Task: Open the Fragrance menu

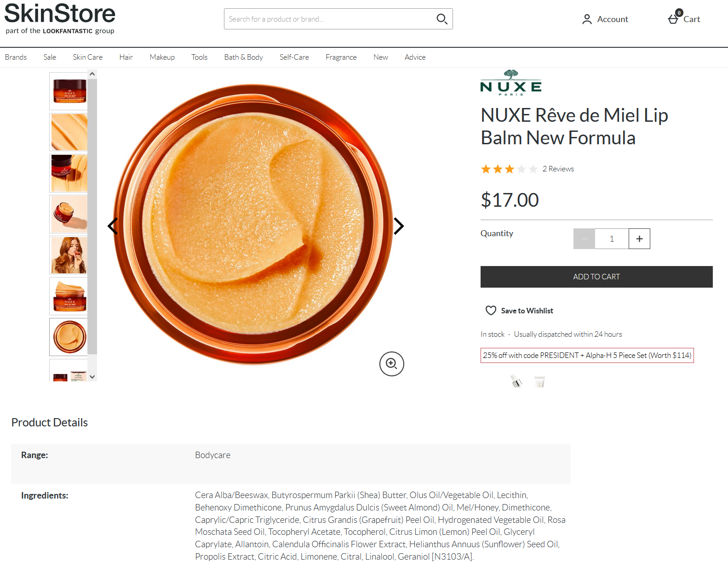Action: tap(341, 57)
